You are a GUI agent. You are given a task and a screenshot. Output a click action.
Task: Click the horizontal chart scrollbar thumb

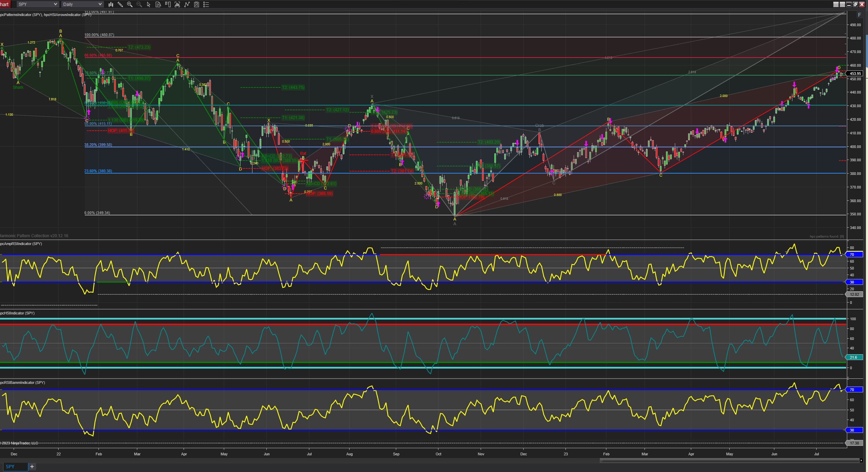(x=729, y=460)
